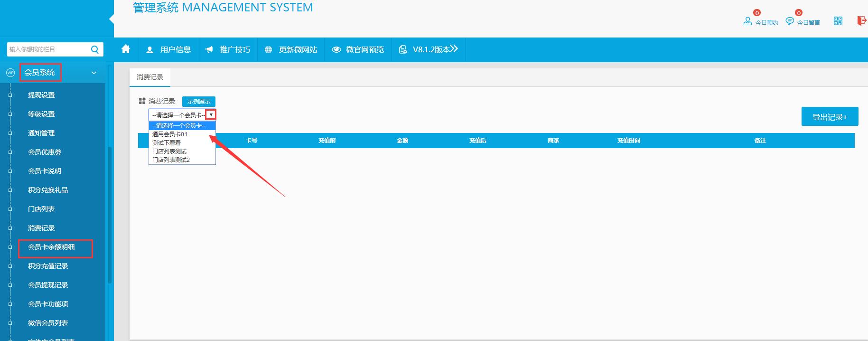Select 通用会员卡01 from the dropdown list
Screen dimensions: 868x341
click(x=170, y=134)
